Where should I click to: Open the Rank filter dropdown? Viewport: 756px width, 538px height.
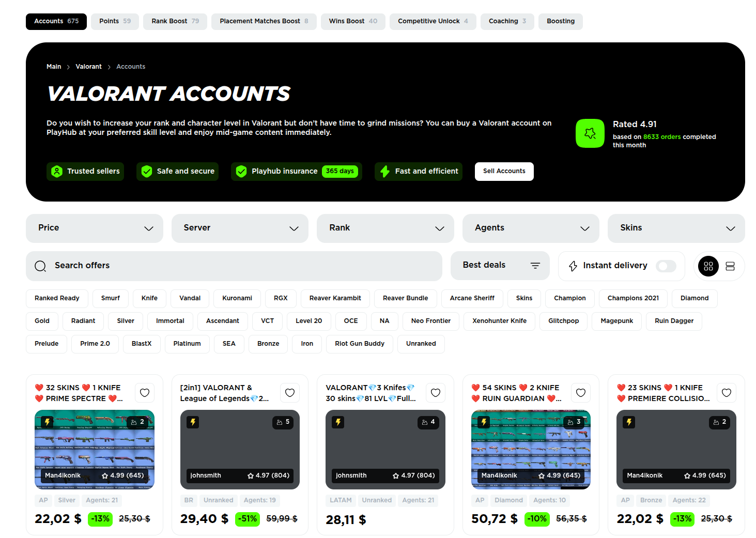(x=385, y=228)
